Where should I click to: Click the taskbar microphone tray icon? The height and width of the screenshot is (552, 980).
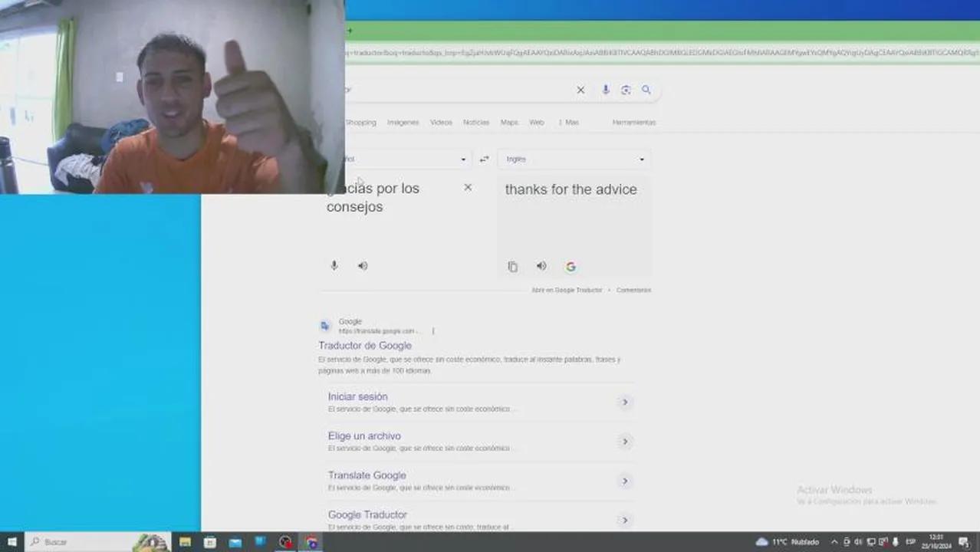coord(895,542)
